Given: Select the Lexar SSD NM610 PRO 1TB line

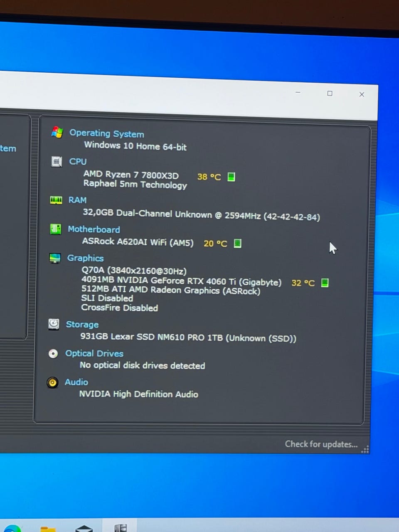Looking at the screenshot, I should [188, 337].
